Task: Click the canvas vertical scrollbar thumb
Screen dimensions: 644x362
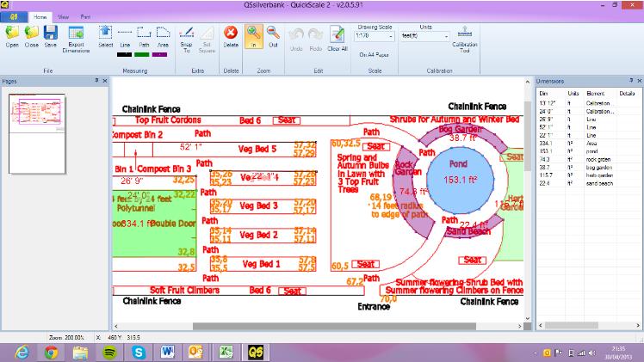Action: tap(528, 136)
